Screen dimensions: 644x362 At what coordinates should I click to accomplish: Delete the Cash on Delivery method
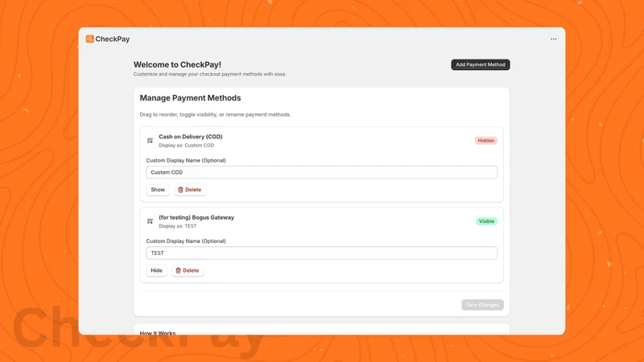coord(190,190)
